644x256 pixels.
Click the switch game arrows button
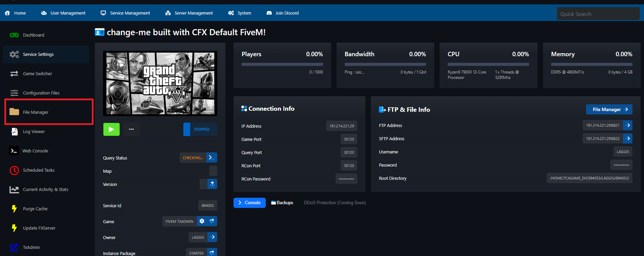[212, 221]
